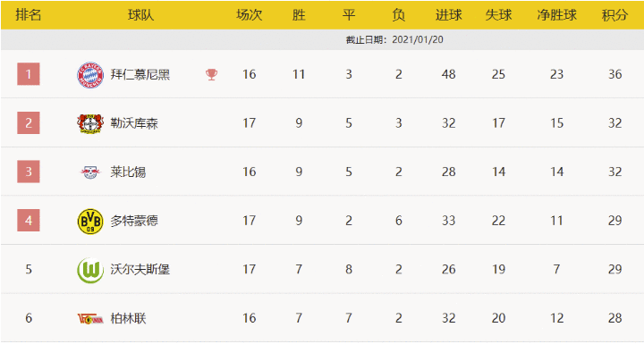Select the 沃尔夫斯堡 team name

[x=140, y=270]
